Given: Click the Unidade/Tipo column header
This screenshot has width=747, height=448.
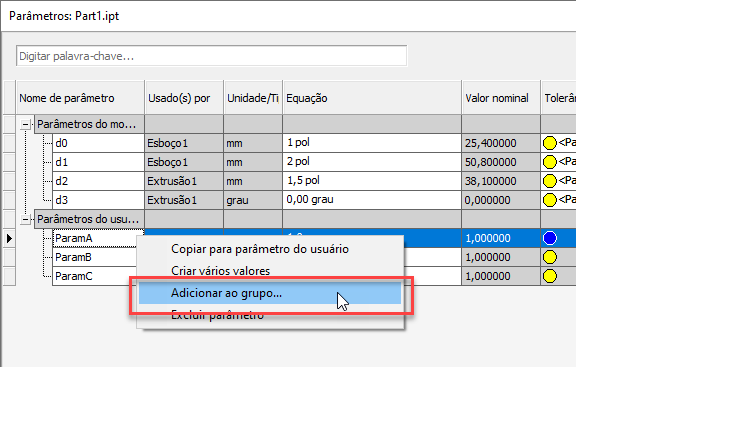Looking at the screenshot, I should [253, 98].
